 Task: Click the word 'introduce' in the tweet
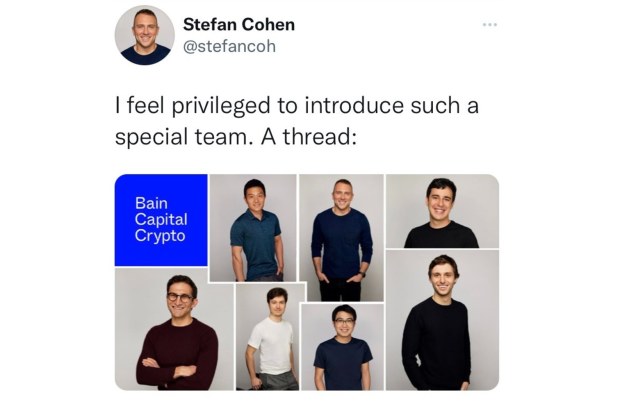[355, 106]
